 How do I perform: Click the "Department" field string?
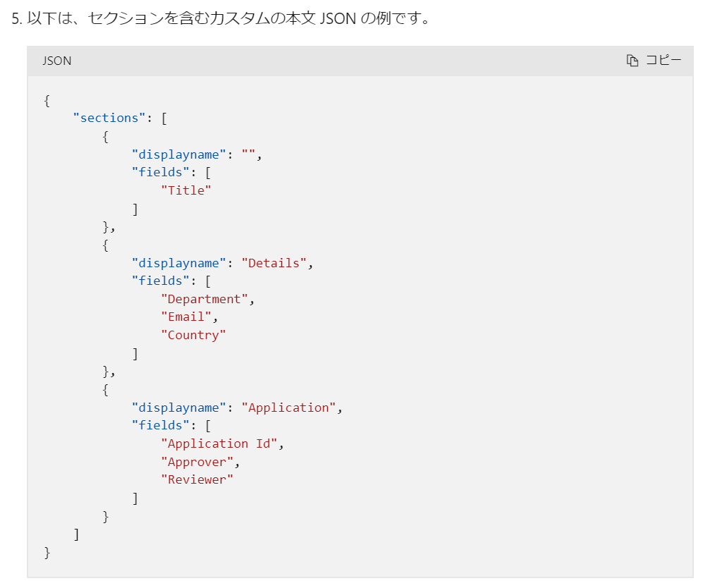pos(204,299)
